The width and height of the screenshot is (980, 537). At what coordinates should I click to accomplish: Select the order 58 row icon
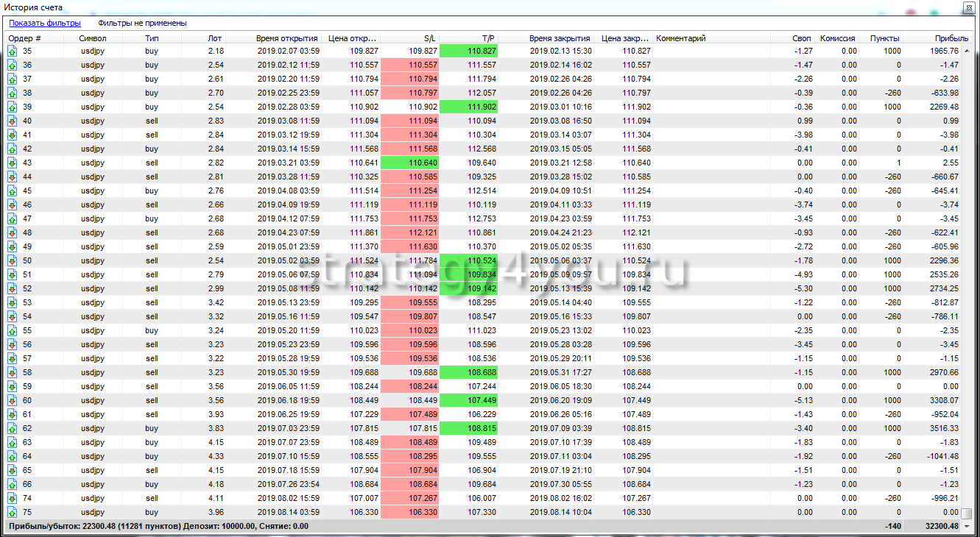click(13, 372)
